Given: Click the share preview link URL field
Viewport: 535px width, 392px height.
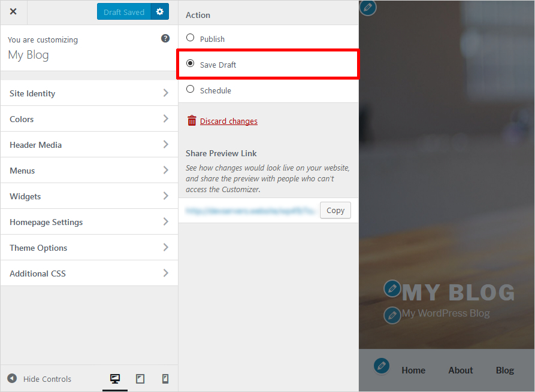Looking at the screenshot, I should pyautogui.click(x=250, y=211).
